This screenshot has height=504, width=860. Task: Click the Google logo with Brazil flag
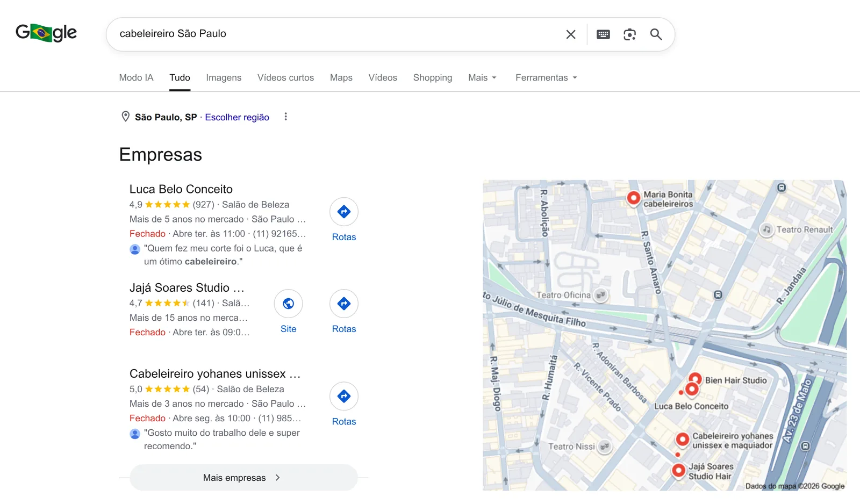[x=46, y=33]
